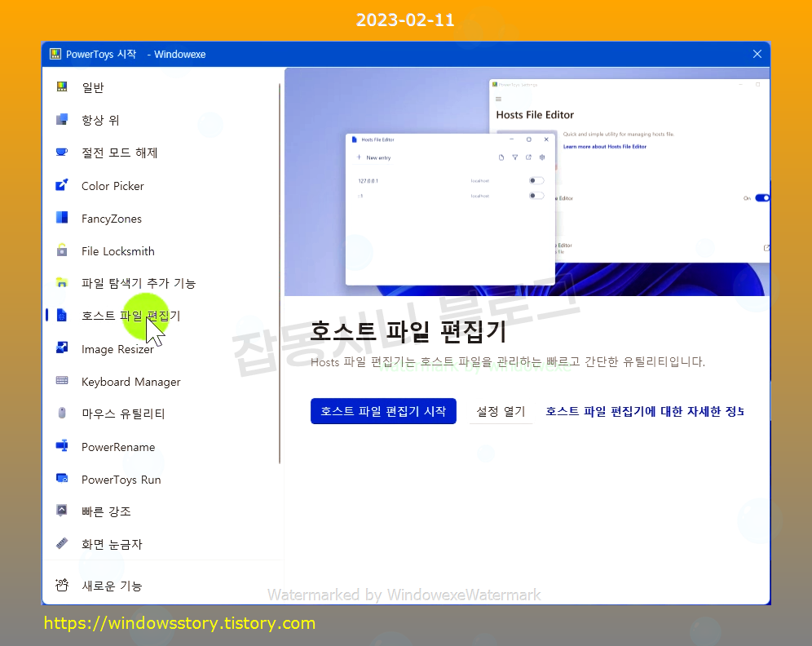Close the PowerToys 시작 window
This screenshot has width=812, height=646.
(x=757, y=54)
